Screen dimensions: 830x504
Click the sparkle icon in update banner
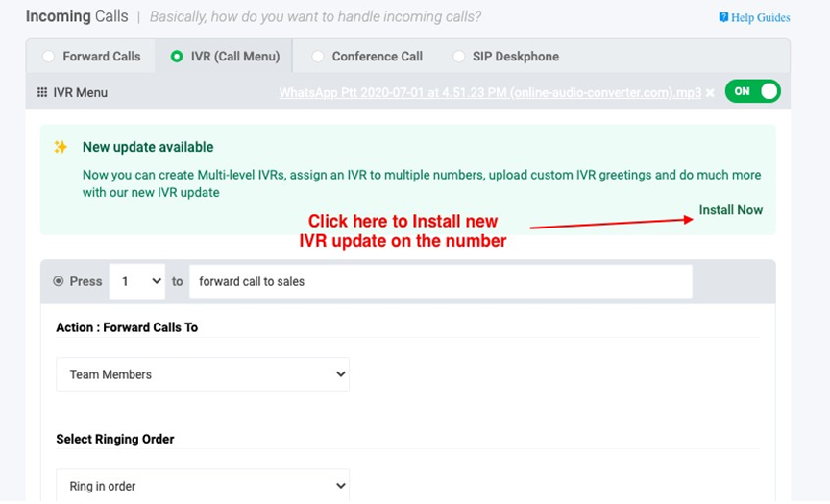[61, 147]
